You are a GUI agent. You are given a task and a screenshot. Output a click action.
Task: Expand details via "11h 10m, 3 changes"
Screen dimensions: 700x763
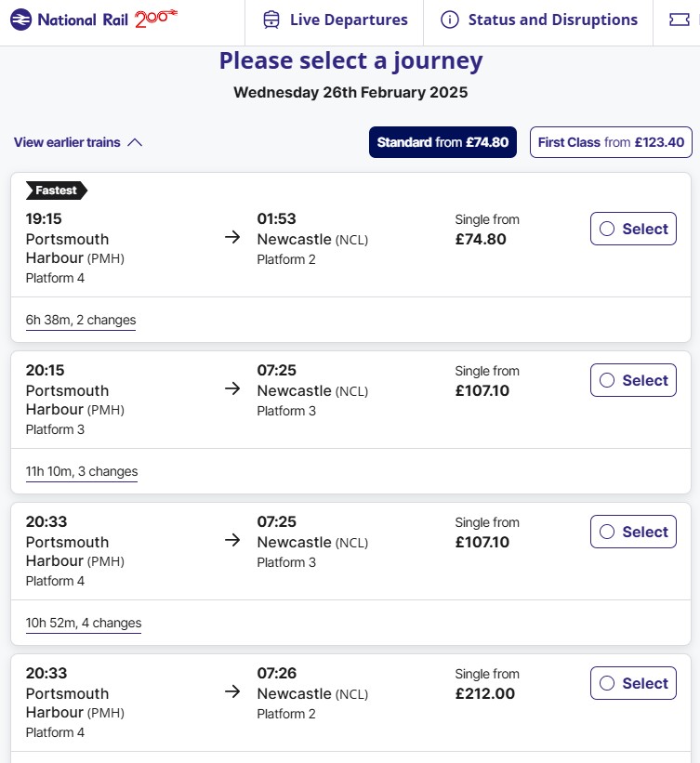82,472
